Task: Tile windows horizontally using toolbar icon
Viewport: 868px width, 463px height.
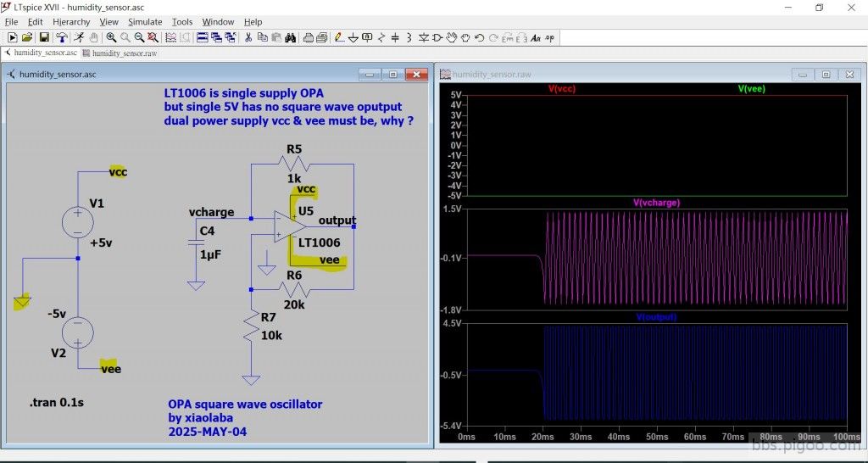Action: tap(203, 37)
